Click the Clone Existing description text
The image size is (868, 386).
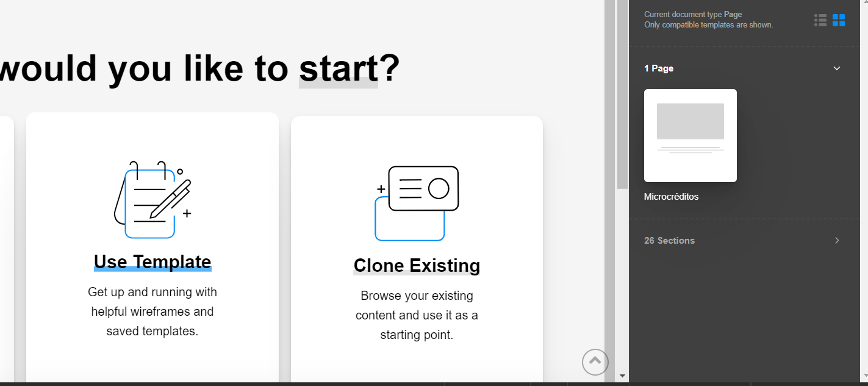point(417,315)
